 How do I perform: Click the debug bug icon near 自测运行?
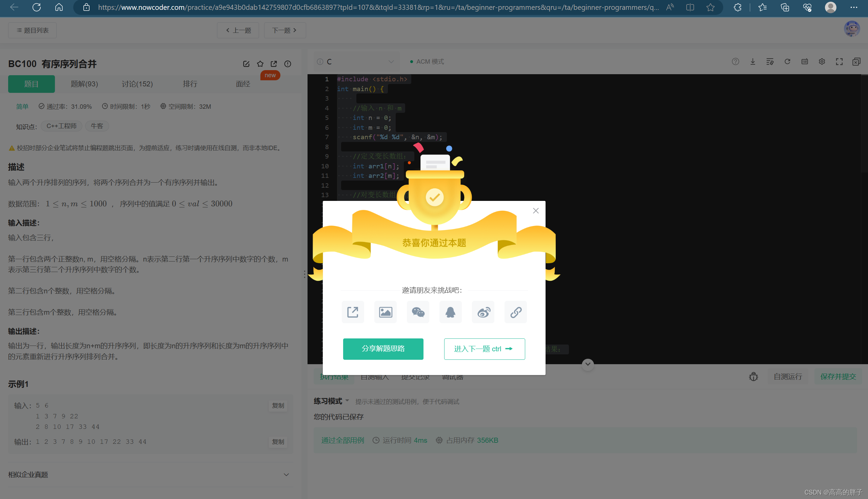pyautogui.click(x=753, y=377)
